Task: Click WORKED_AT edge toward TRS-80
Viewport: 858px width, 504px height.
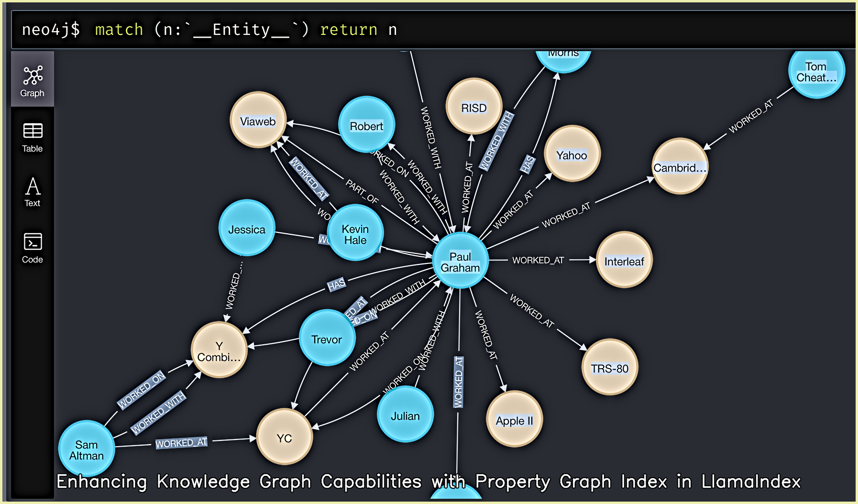Action: (x=532, y=311)
